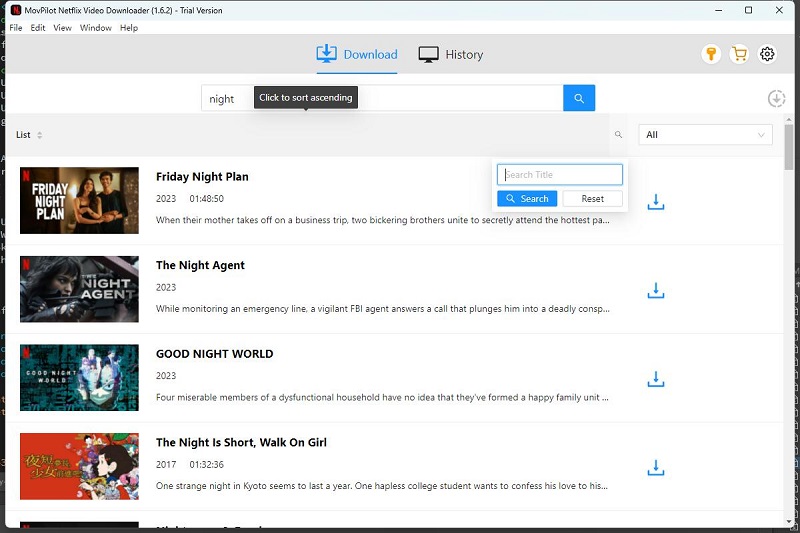Maximize the MovPilot window
This screenshot has height=533, width=800.
click(x=748, y=10)
